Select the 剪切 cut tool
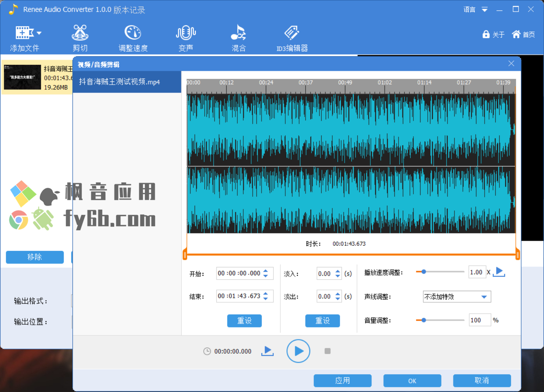Screen dimensions: 544x392 (x=80, y=39)
